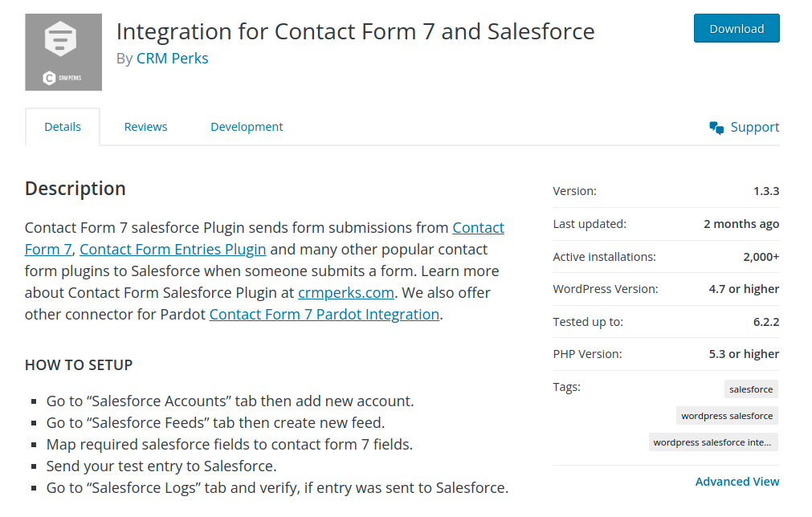Viewport: 812px width, 517px height.
Task: Open the Support page
Action: pyautogui.click(x=754, y=126)
